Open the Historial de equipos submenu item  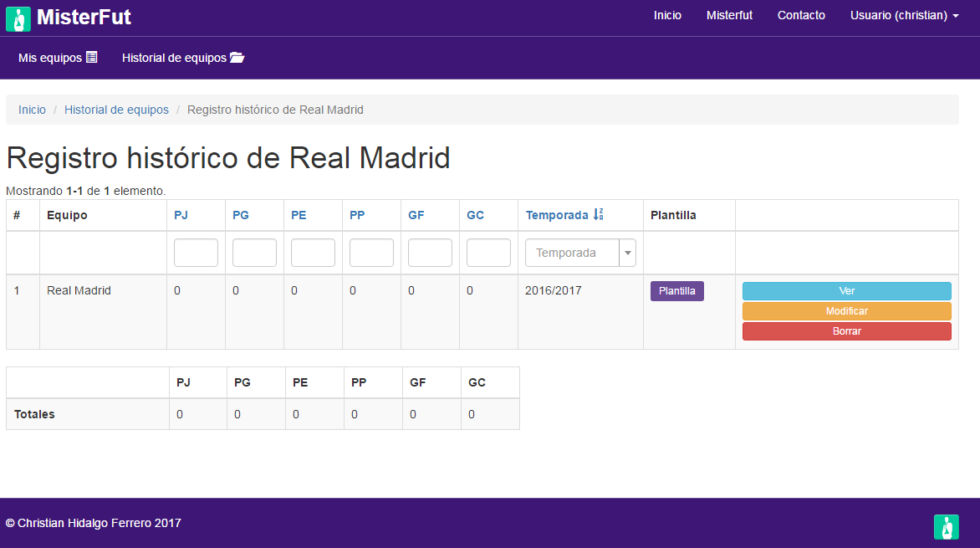pos(182,58)
